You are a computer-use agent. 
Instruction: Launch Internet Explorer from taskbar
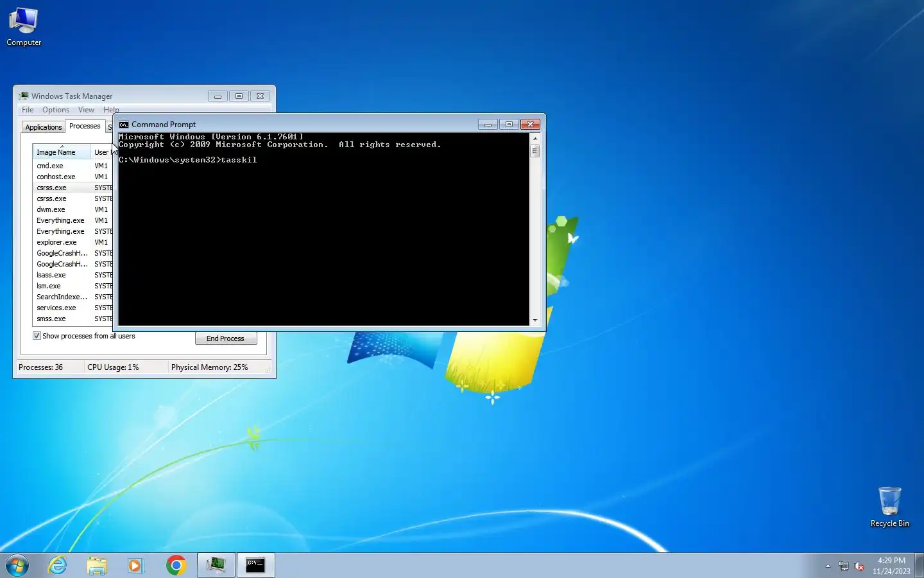(58, 565)
